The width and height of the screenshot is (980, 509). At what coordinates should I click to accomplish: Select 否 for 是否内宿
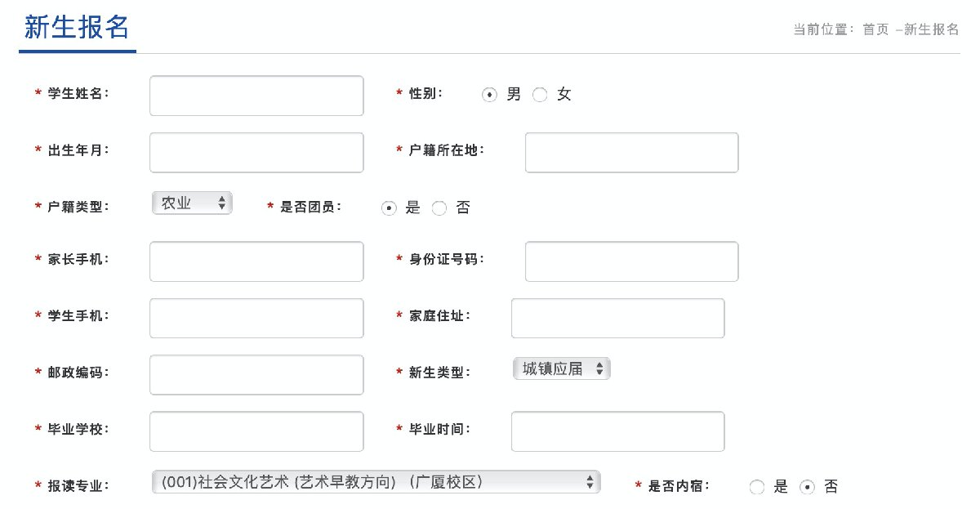click(x=807, y=488)
